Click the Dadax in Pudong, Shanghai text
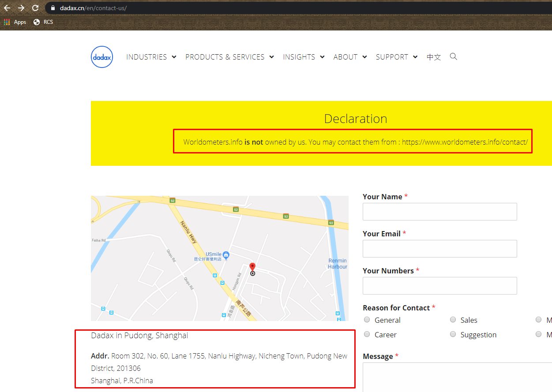The height and width of the screenshot is (392, 552). [139, 335]
